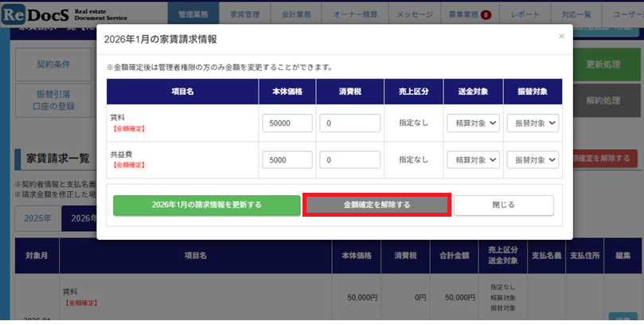This screenshot has width=644, height=325.
Task: Click 2026年1月の請求情報を更新する button
Action: 207,205
